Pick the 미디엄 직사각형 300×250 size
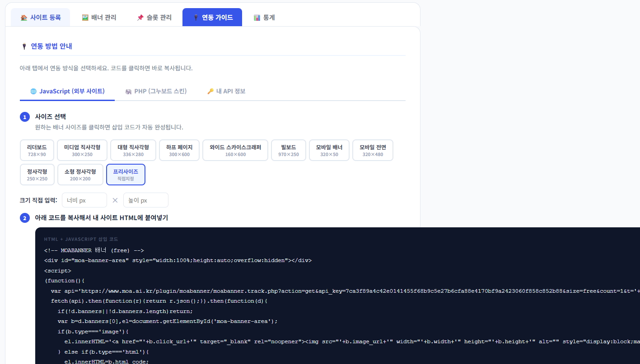 (x=82, y=150)
